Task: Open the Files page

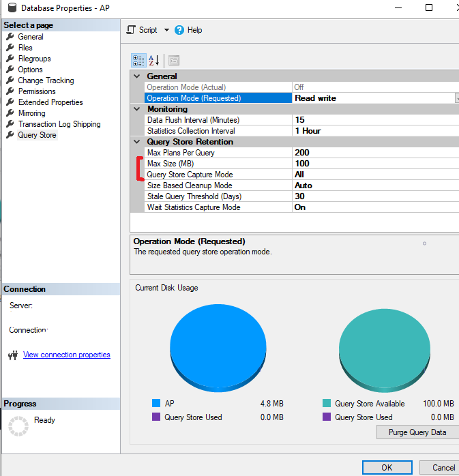Action: 25,48
